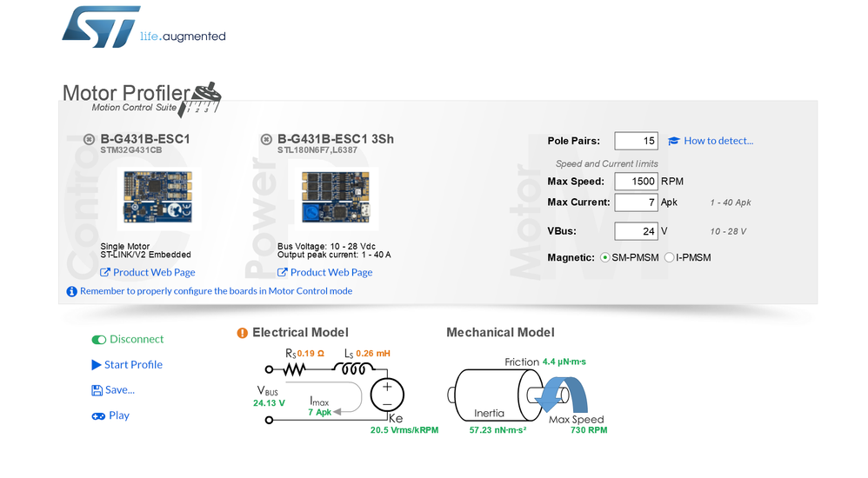Click the VBus input field
Viewport: 868px width, 478px height.
click(636, 231)
